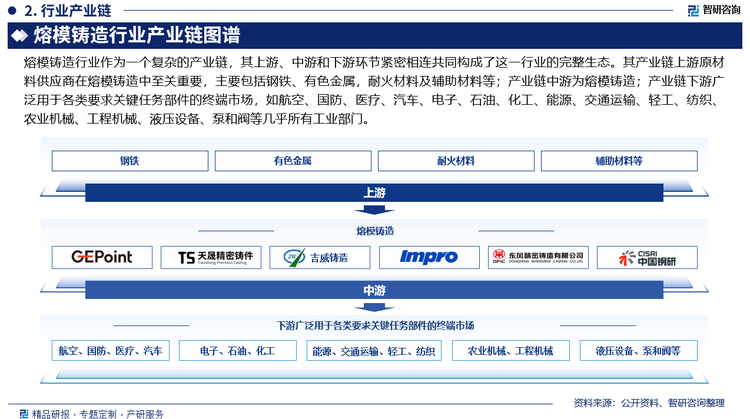Click the 资料来源：公开资料、智研咨询整理 note
Viewport: 750px width, 419px height.
(649, 403)
